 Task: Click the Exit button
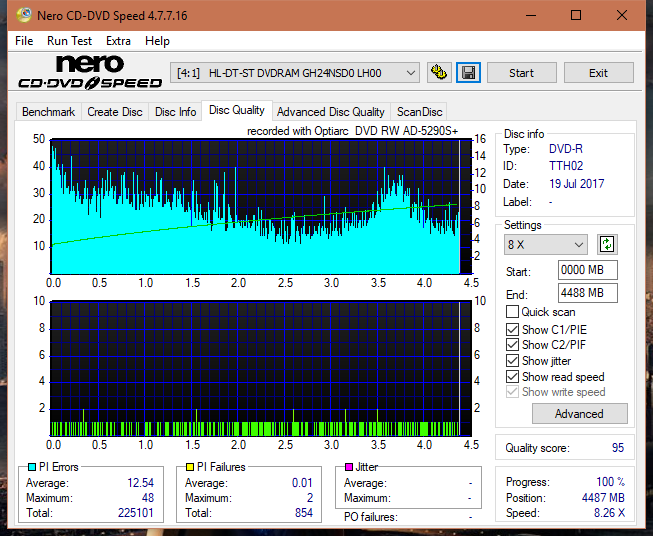coord(598,73)
